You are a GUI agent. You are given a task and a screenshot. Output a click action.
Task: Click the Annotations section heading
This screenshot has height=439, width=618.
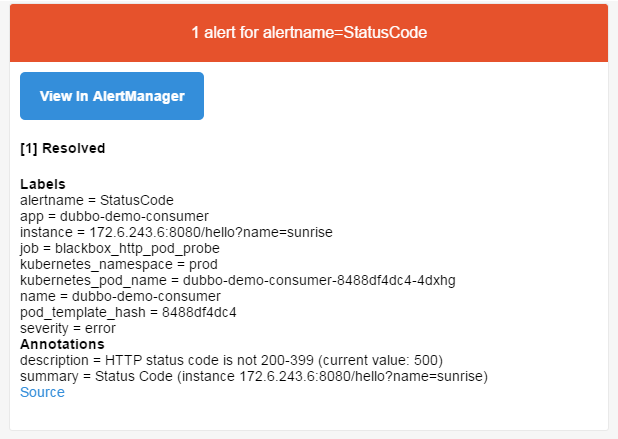62,344
